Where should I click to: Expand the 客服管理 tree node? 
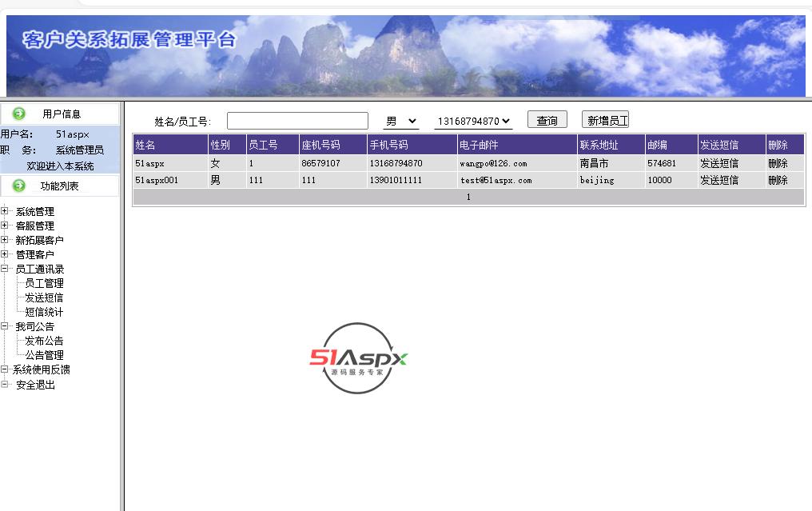(5, 226)
